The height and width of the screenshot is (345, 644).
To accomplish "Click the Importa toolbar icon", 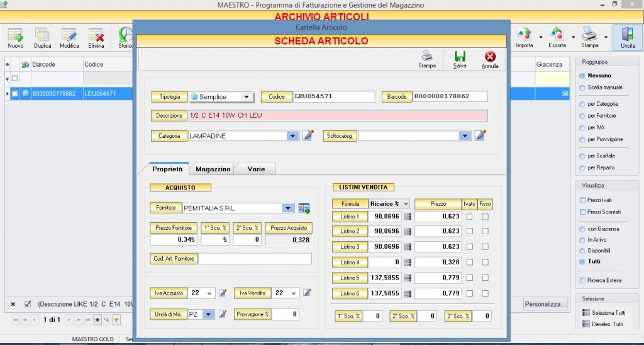I will (524, 38).
